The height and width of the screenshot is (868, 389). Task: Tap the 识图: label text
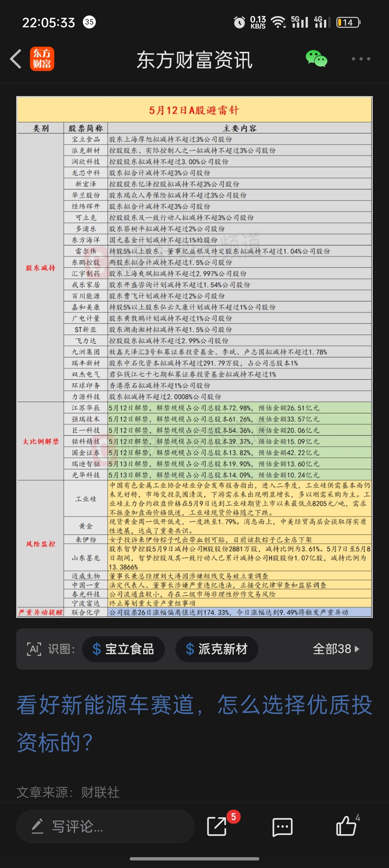61,649
